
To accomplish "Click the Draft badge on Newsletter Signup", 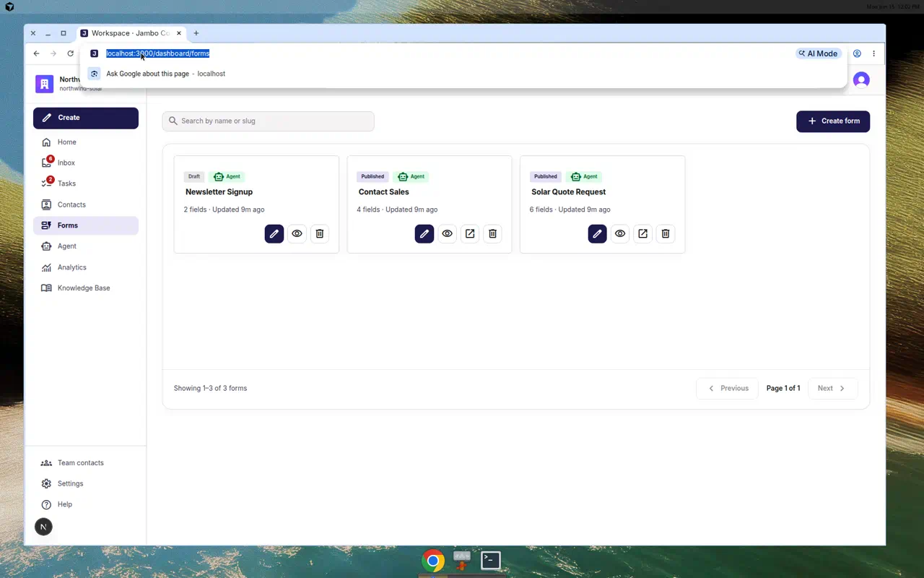I will coord(194,176).
